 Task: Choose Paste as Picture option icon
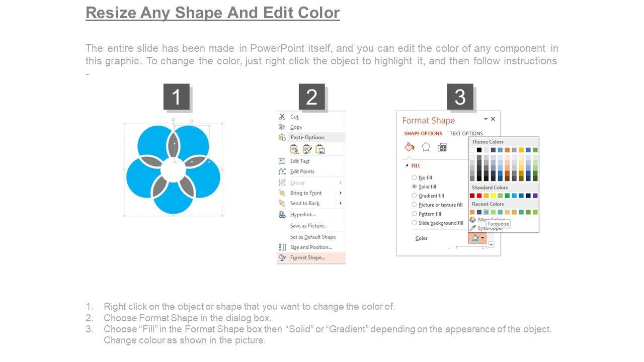(320, 149)
